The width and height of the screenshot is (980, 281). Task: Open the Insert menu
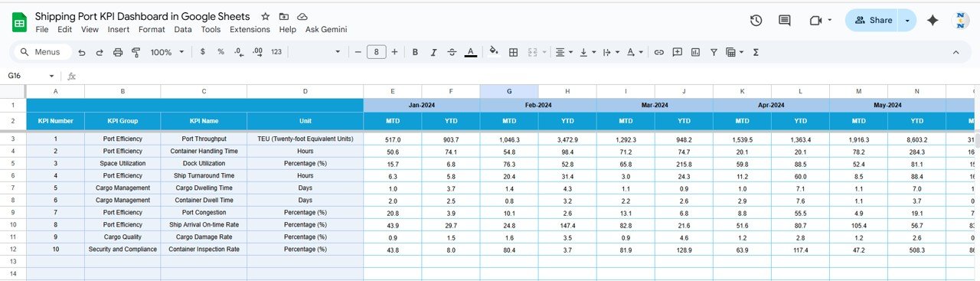point(119,29)
